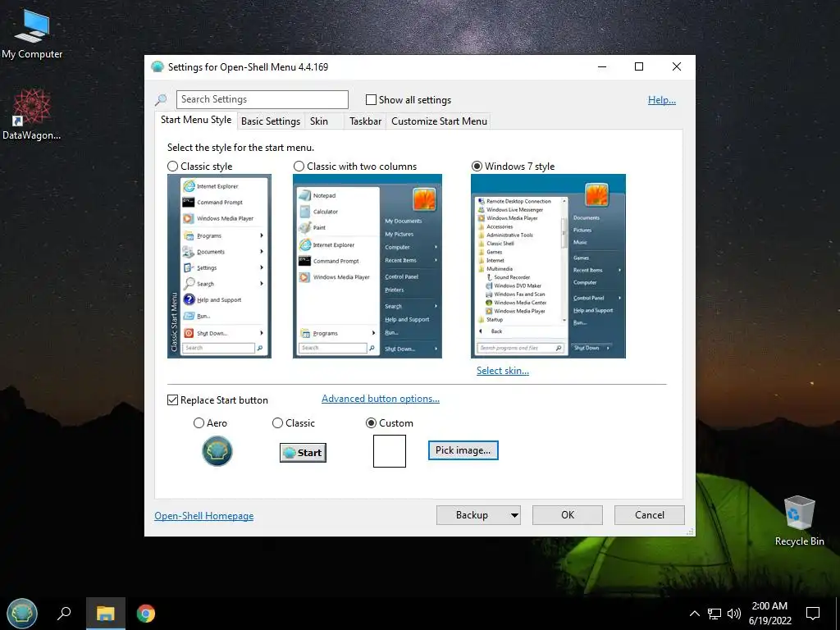Open the DataWagon desktop shortcut
This screenshot has height=630, width=840.
tap(32, 114)
